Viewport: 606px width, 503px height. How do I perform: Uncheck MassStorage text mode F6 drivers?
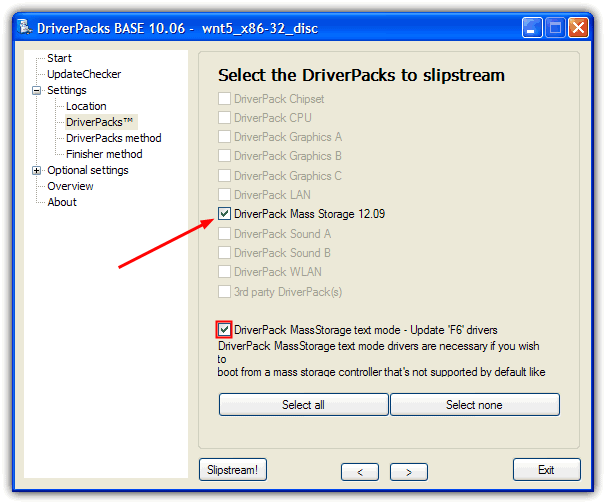click(224, 330)
